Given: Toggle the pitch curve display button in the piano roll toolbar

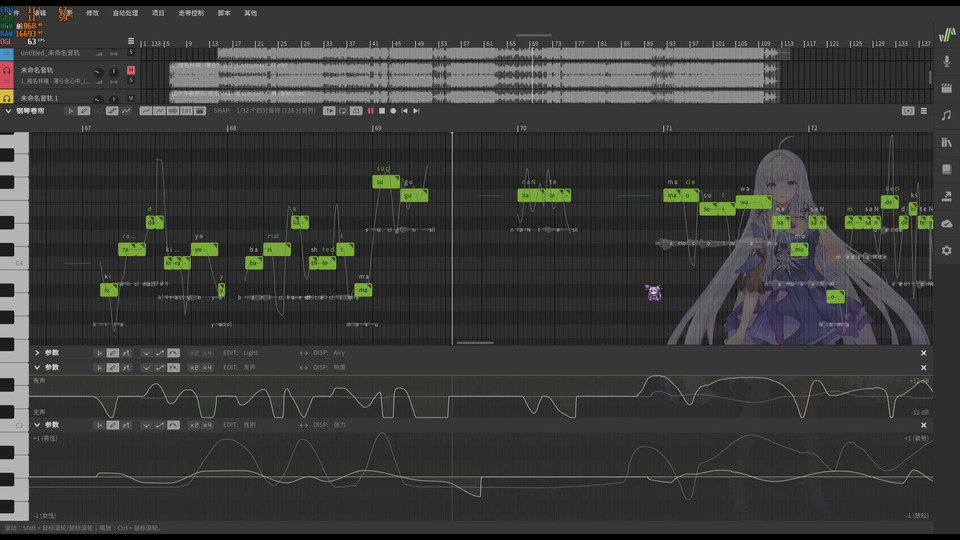Looking at the screenshot, I should tap(146, 111).
